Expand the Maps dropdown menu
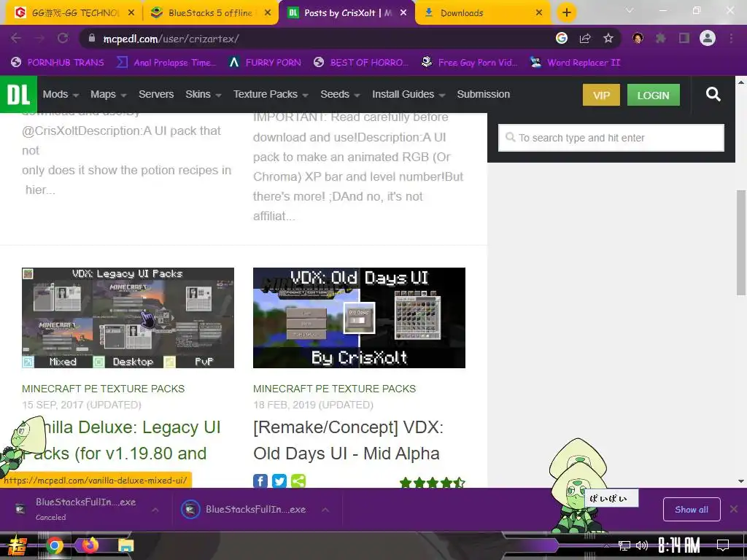This screenshot has width=747, height=560. (109, 94)
